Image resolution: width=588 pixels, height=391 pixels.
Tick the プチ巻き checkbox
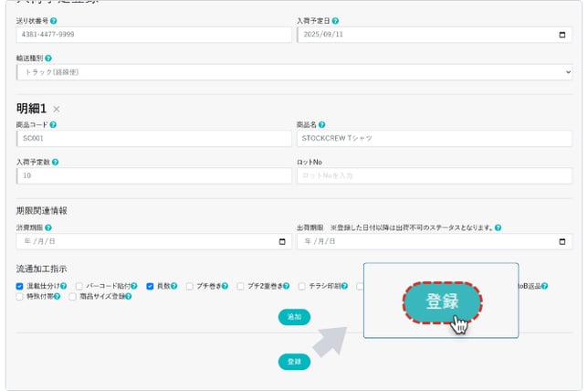click(189, 286)
